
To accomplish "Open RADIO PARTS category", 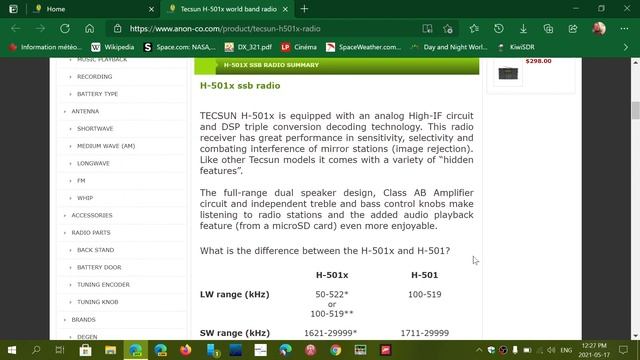I will (91, 233).
